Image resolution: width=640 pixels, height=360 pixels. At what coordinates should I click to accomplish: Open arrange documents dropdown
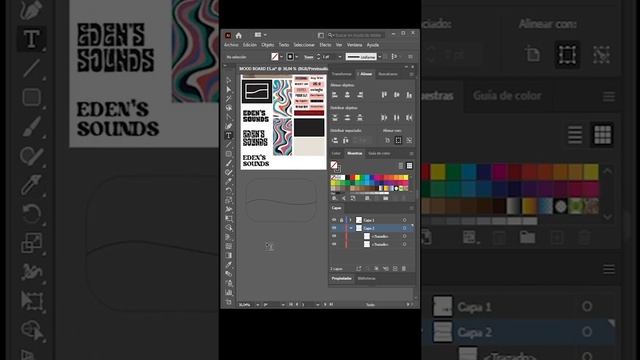point(265,35)
